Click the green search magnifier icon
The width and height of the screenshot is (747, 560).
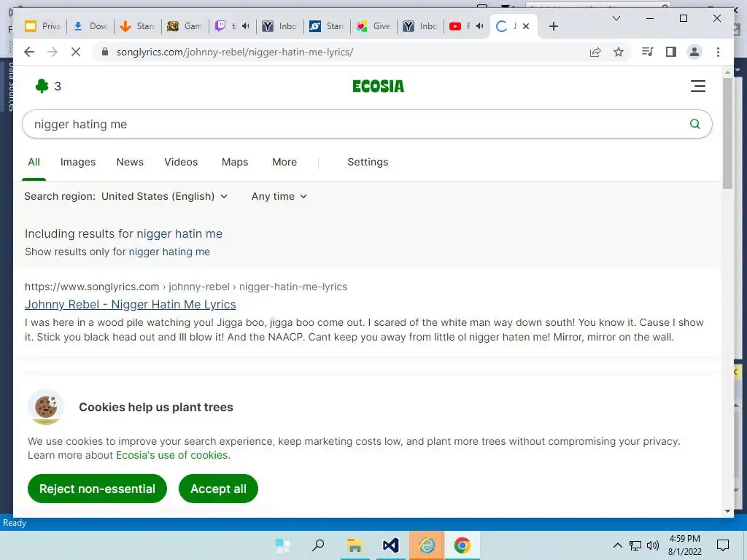pos(695,124)
